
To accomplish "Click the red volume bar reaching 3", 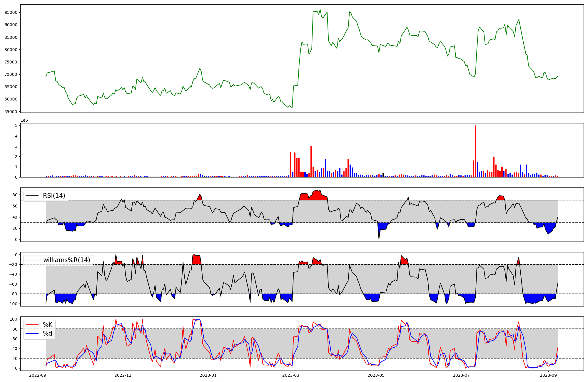I will [311, 162].
